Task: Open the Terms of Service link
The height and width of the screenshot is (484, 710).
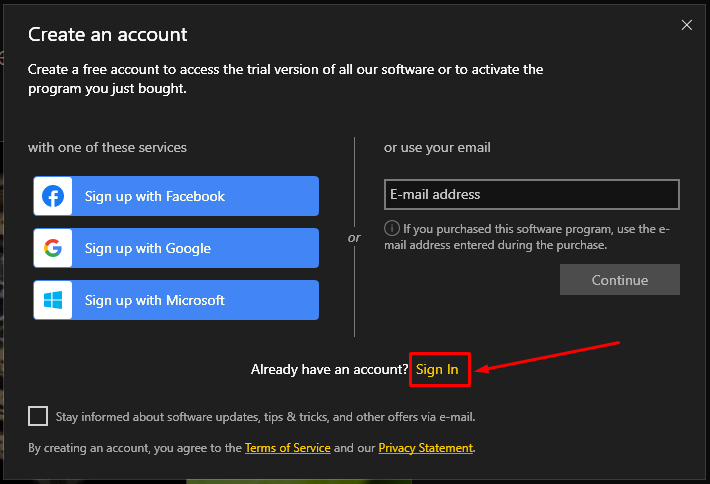Action: pyautogui.click(x=288, y=448)
